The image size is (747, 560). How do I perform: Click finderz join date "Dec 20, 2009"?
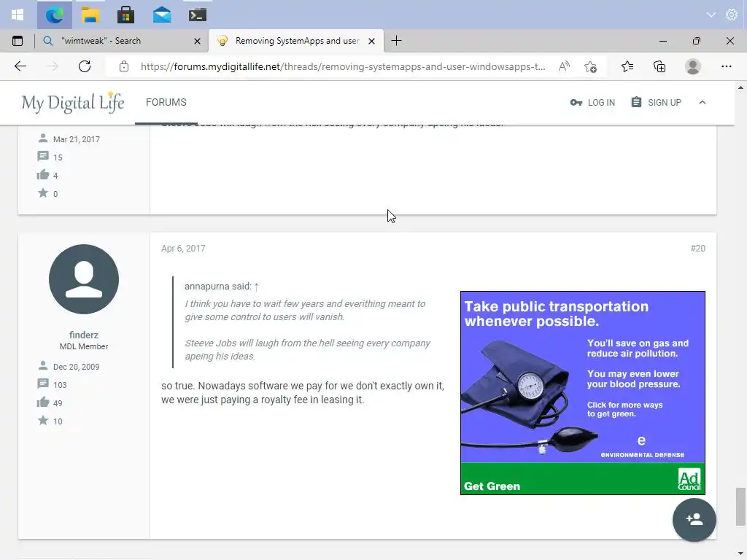point(76,367)
